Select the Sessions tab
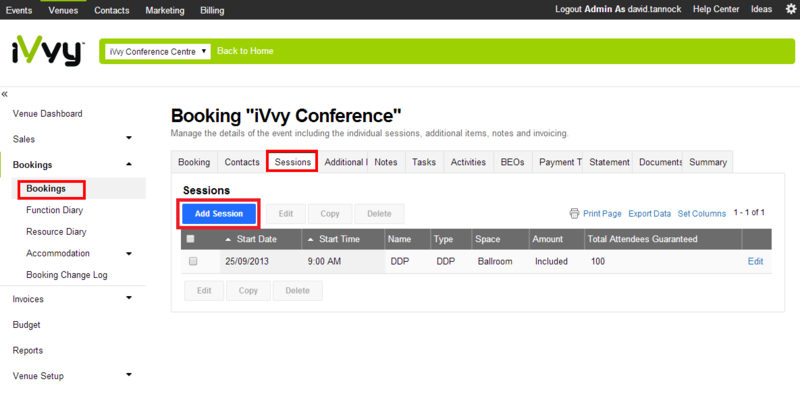Screen dimensions: 800x398 [293, 162]
